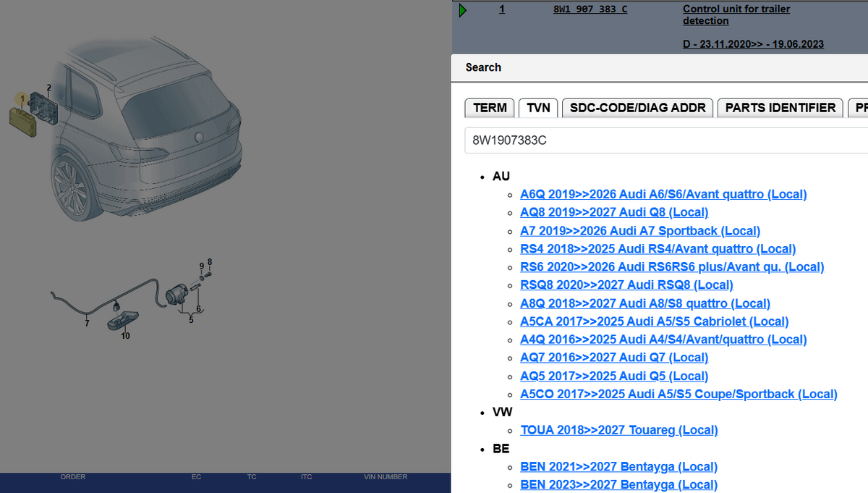
Task: Switch to the TERM tab
Action: pyautogui.click(x=490, y=108)
